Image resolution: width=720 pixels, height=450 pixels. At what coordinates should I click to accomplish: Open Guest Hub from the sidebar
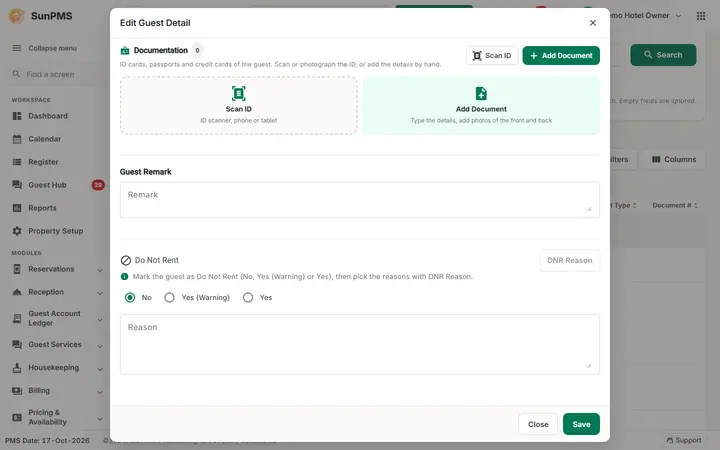click(x=47, y=185)
